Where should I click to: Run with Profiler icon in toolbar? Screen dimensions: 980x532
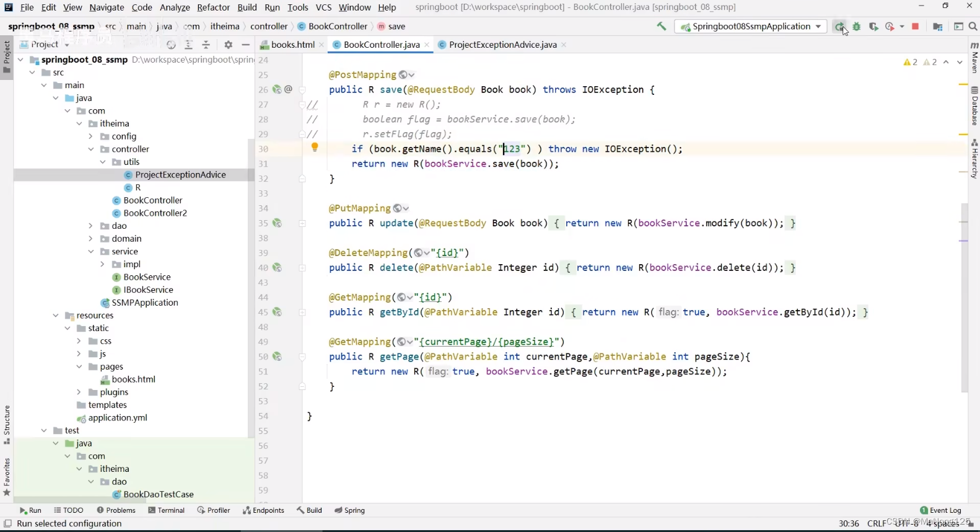point(890,27)
